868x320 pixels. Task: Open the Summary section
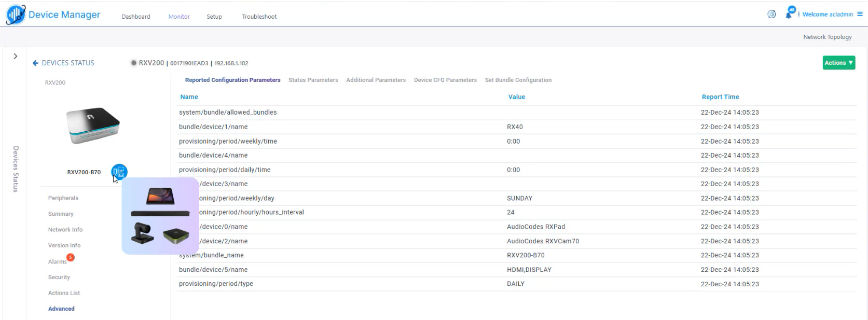coord(61,214)
